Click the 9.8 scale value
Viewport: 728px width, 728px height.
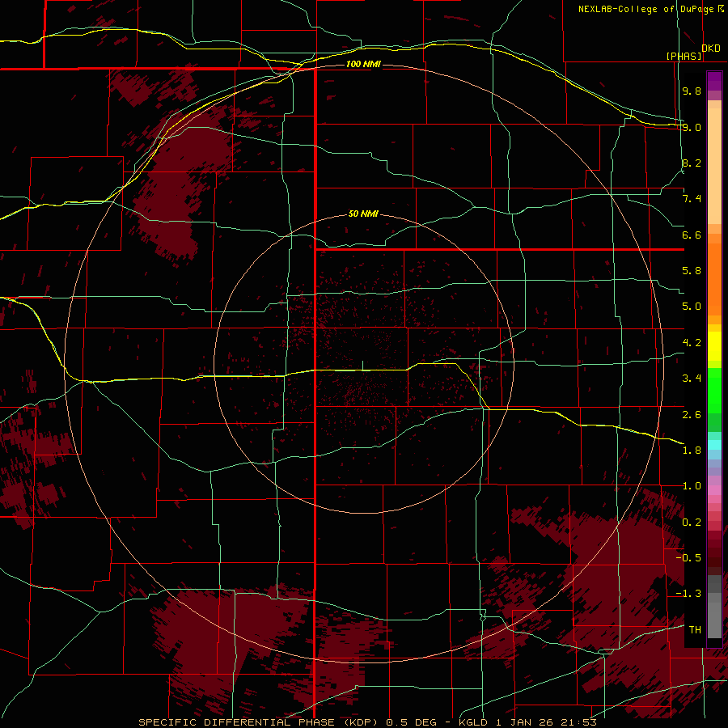(x=692, y=91)
